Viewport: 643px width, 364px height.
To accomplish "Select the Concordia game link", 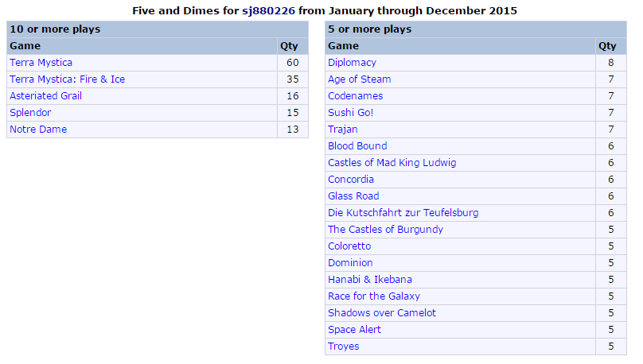I will point(351,180).
